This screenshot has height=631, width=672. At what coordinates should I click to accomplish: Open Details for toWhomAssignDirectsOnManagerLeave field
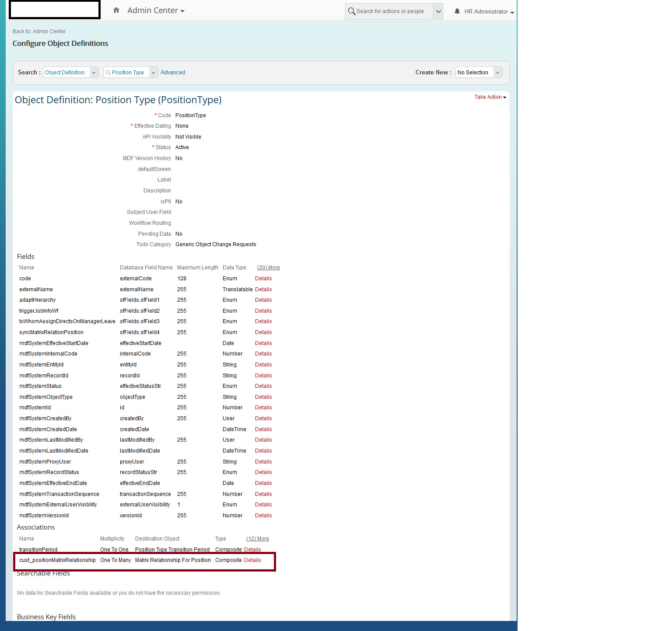[263, 321]
